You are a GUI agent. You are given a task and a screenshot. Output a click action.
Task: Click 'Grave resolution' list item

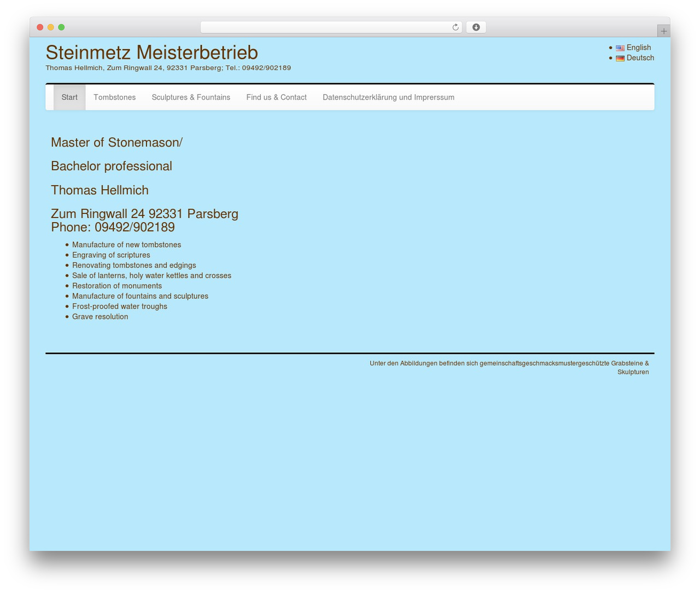click(x=100, y=317)
